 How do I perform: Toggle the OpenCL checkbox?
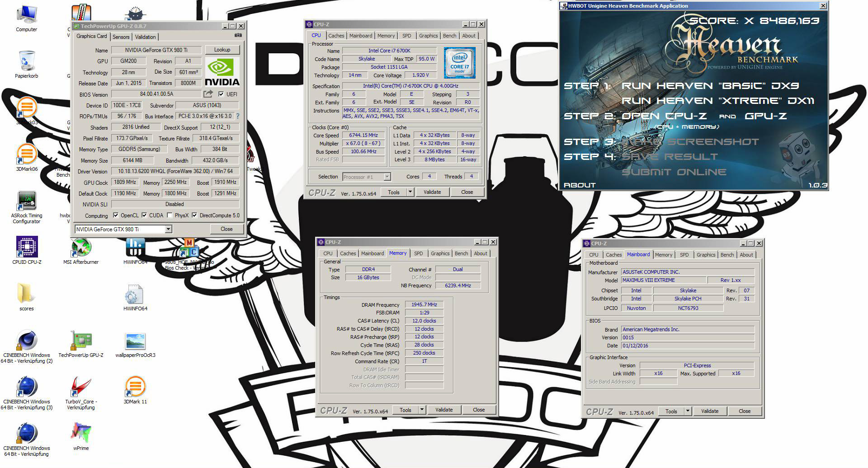(x=116, y=215)
